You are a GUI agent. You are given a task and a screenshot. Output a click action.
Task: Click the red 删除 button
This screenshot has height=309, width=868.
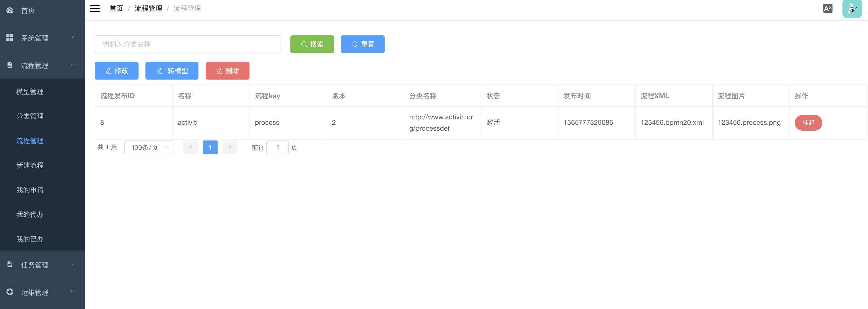point(227,71)
